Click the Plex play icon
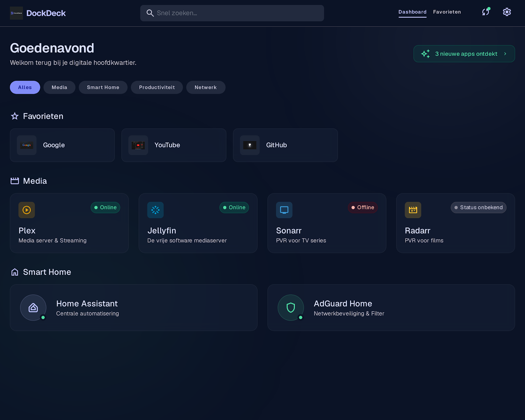The width and height of the screenshot is (525, 420). pos(27,210)
